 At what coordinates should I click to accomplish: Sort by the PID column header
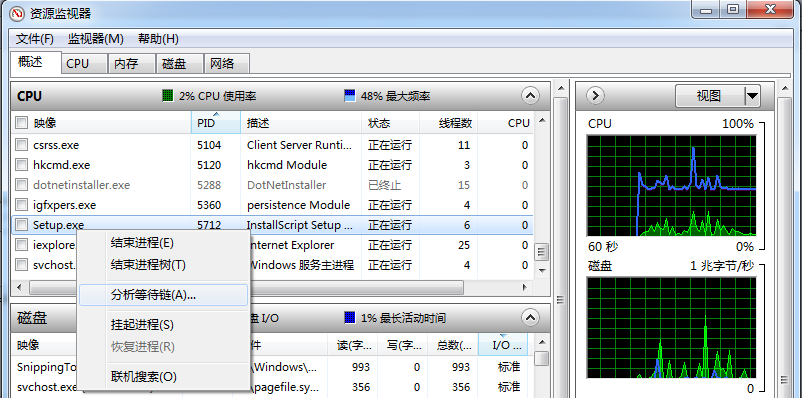pos(216,123)
